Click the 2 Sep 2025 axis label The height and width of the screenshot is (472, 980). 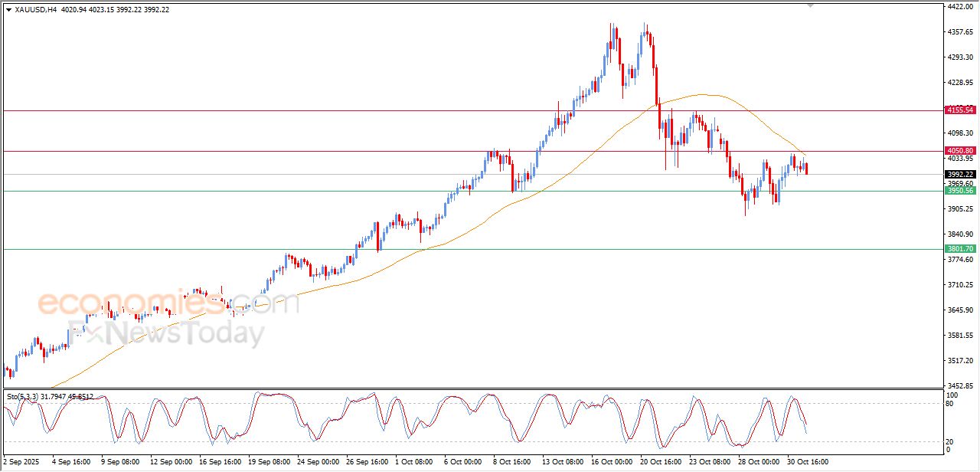click(x=21, y=463)
